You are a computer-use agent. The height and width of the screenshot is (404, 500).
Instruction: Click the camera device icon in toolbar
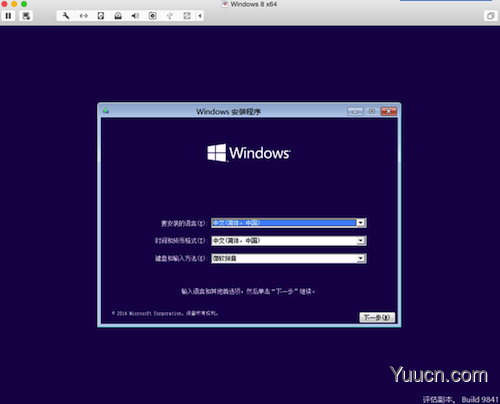click(152, 16)
